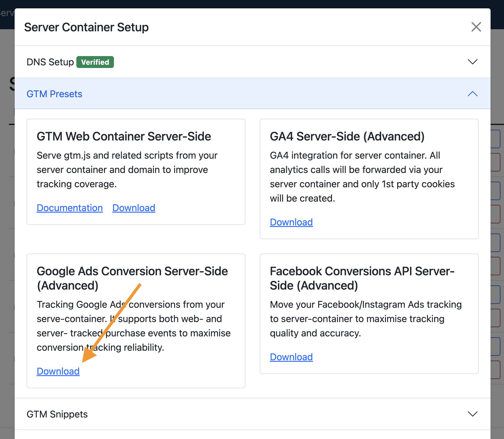Open Documentation for GTM Web Container
This screenshot has height=439, width=504.
[x=70, y=208]
